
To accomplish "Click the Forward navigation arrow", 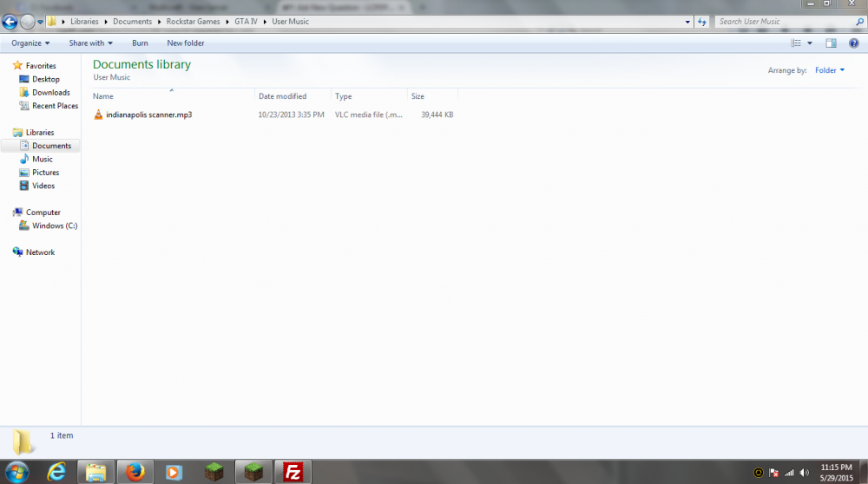I will 27,22.
